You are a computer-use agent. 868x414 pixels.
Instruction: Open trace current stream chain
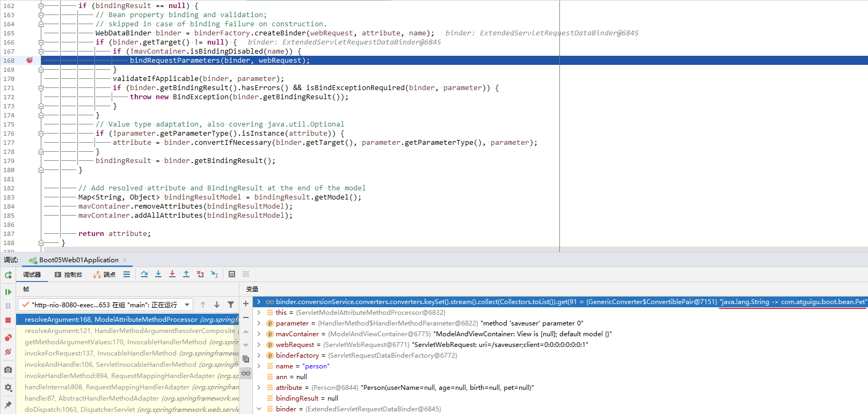[246, 274]
